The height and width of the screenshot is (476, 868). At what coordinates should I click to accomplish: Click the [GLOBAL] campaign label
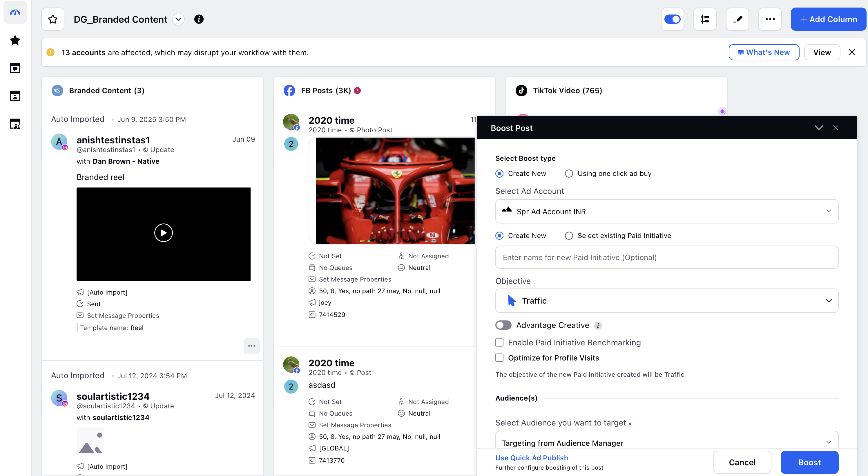tap(334, 448)
